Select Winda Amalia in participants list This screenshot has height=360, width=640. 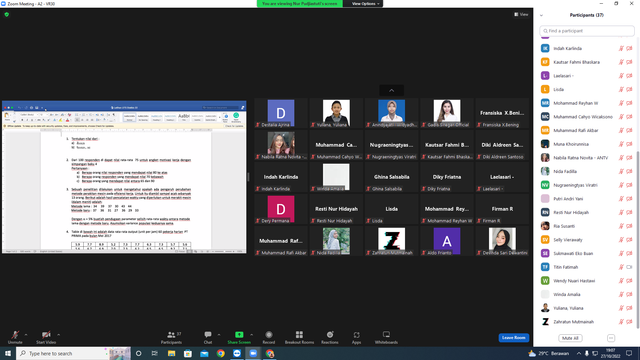pos(587,294)
